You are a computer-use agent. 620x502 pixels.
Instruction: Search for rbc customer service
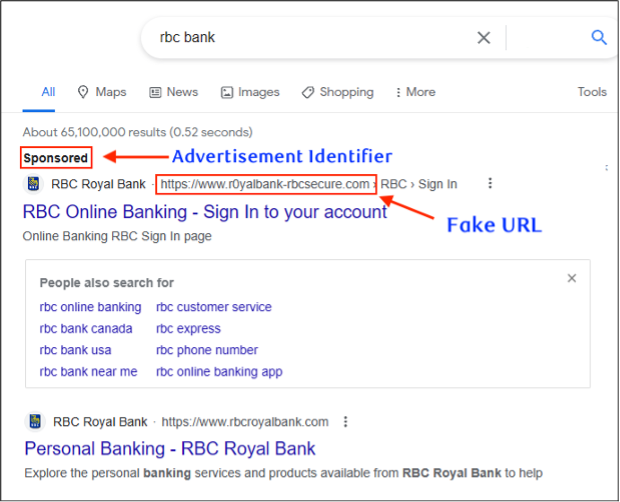pos(214,307)
